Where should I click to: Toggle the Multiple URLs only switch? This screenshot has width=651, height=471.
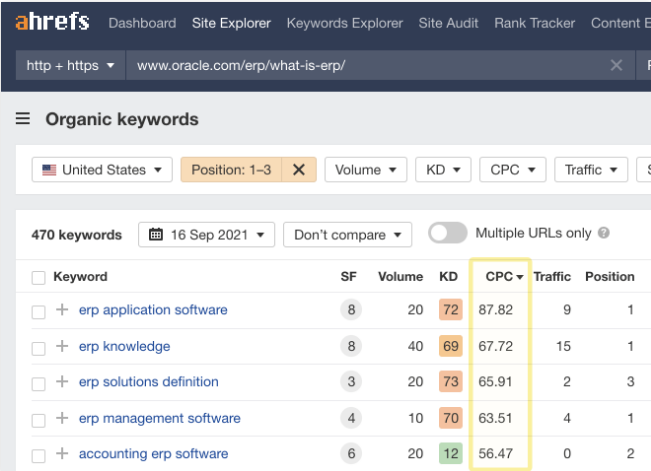(x=448, y=233)
